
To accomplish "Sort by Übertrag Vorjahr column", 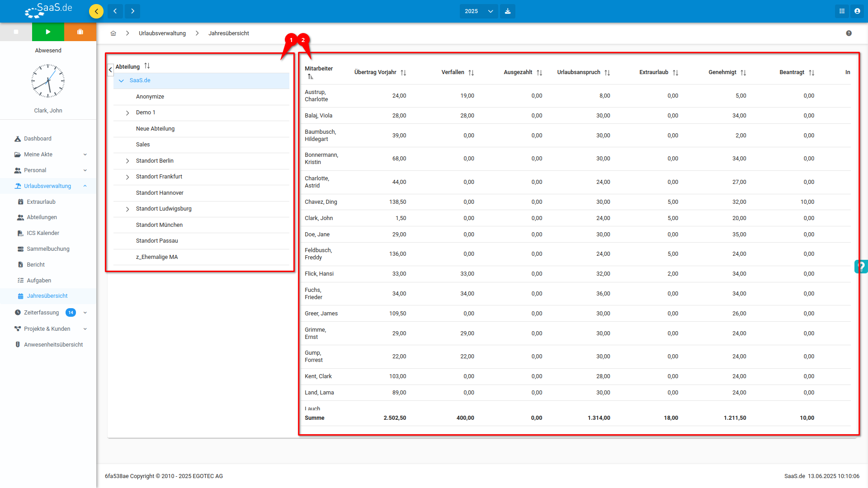I will tap(403, 73).
